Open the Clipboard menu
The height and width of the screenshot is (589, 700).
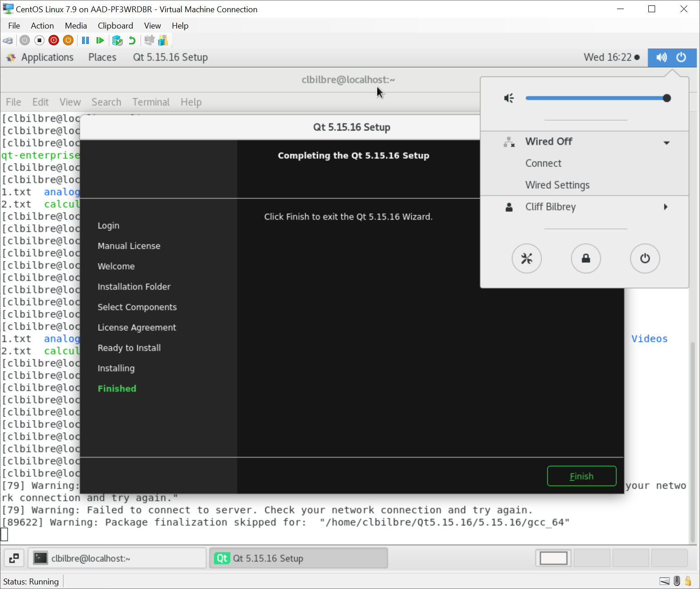116,26
